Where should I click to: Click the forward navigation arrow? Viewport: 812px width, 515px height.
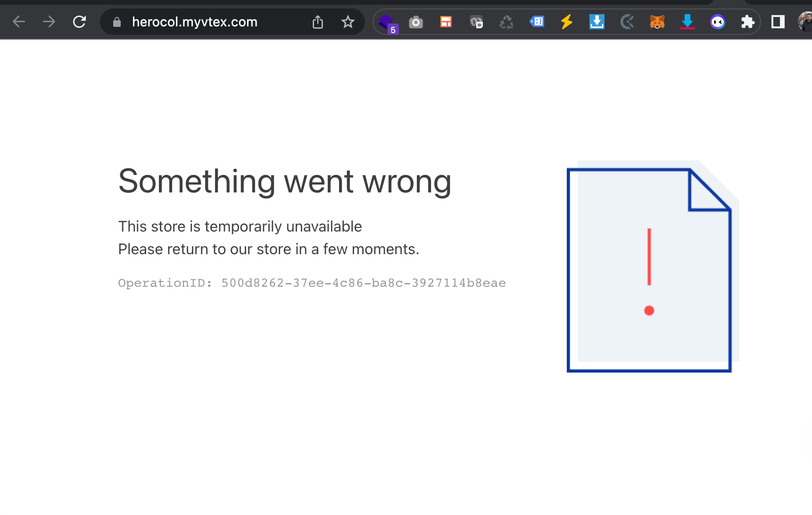point(49,22)
